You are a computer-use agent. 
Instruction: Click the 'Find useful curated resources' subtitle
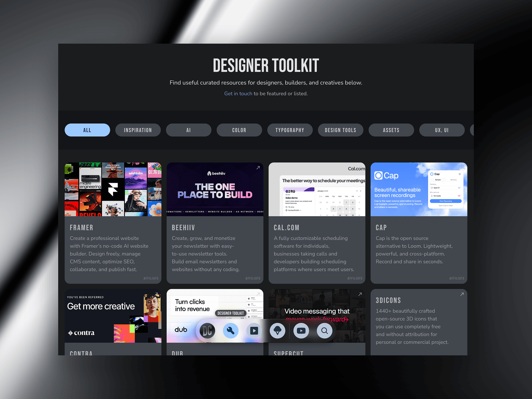(266, 83)
